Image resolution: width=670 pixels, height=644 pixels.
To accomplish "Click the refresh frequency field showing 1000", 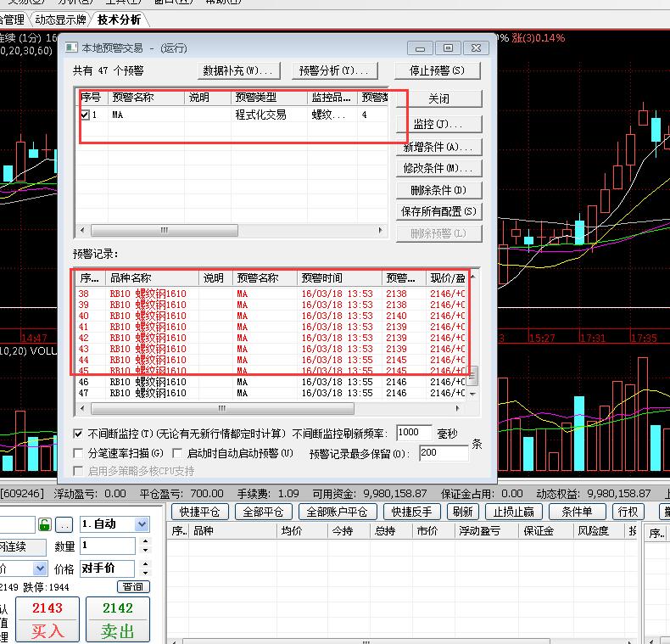I will [x=413, y=433].
